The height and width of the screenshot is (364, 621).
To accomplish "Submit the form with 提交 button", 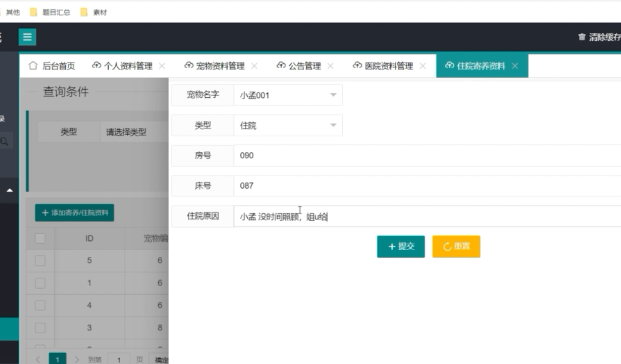I will 401,246.
